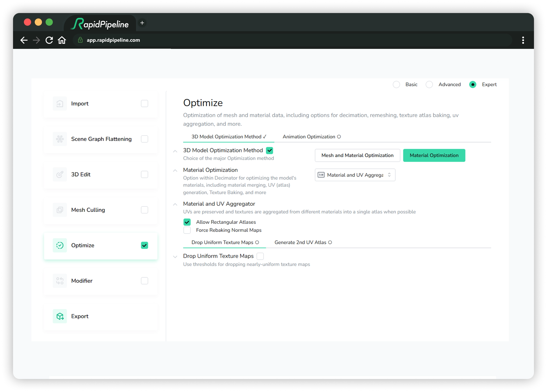
Task: Click the address bar padlock icon
Action: (x=80, y=40)
